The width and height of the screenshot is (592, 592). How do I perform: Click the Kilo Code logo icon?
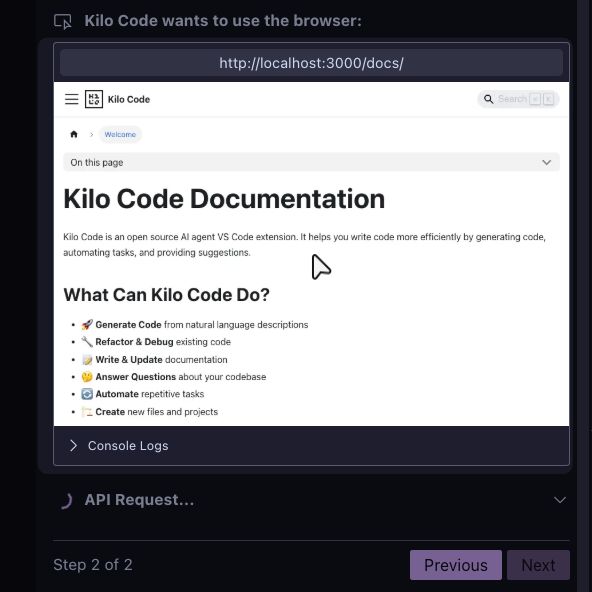pos(94,99)
